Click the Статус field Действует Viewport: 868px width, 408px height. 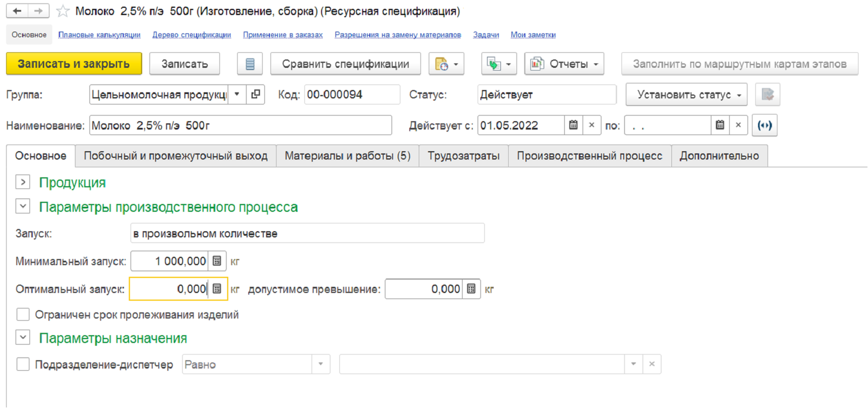pyautogui.click(x=547, y=94)
